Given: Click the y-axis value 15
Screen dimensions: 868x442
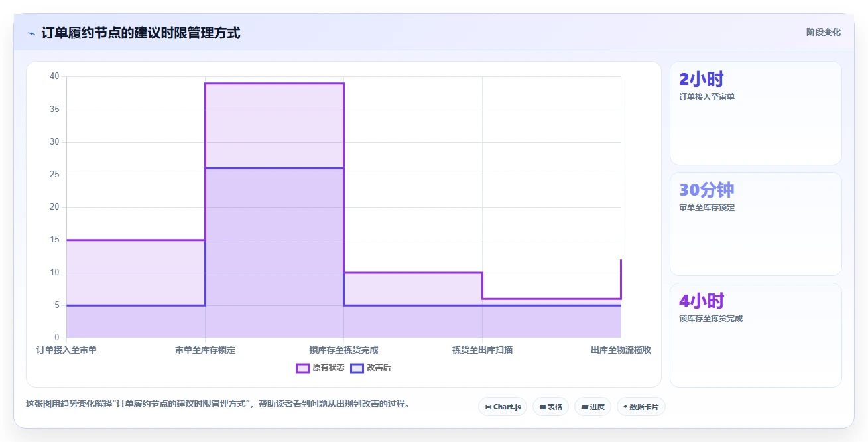Looking at the screenshot, I should pyautogui.click(x=54, y=240).
